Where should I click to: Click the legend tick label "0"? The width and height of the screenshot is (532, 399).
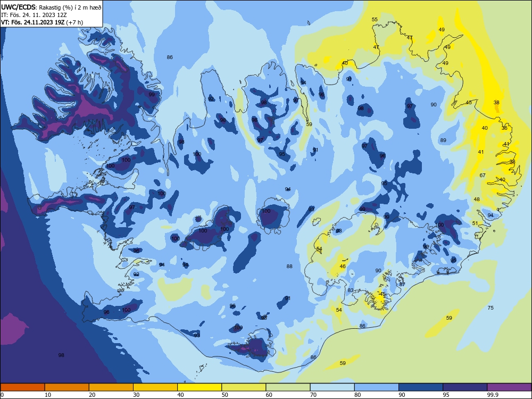click(x=2, y=395)
